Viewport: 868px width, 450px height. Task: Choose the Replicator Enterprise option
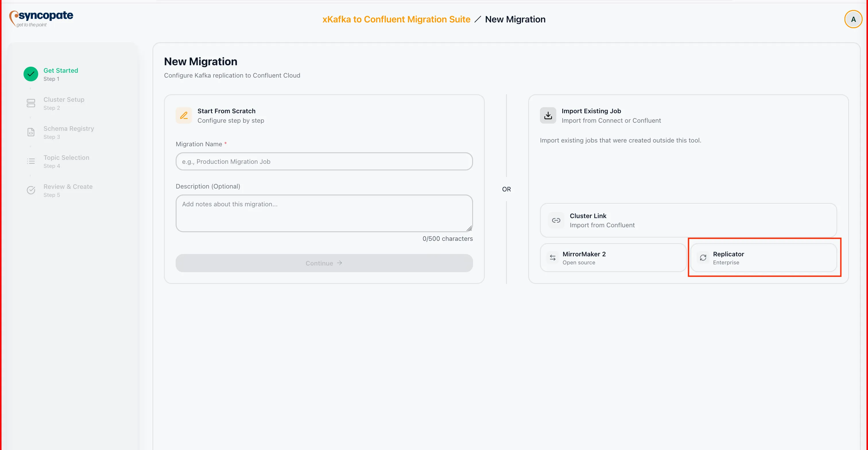[x=764, y=257]
